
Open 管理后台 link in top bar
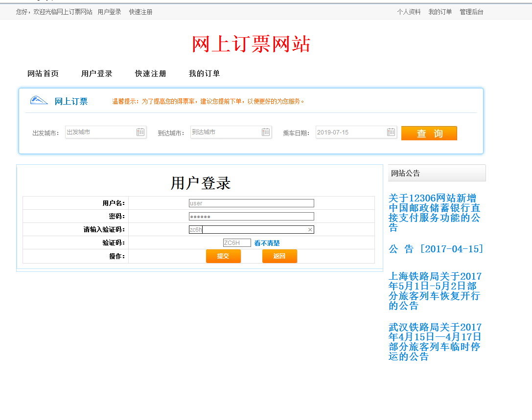471,12
